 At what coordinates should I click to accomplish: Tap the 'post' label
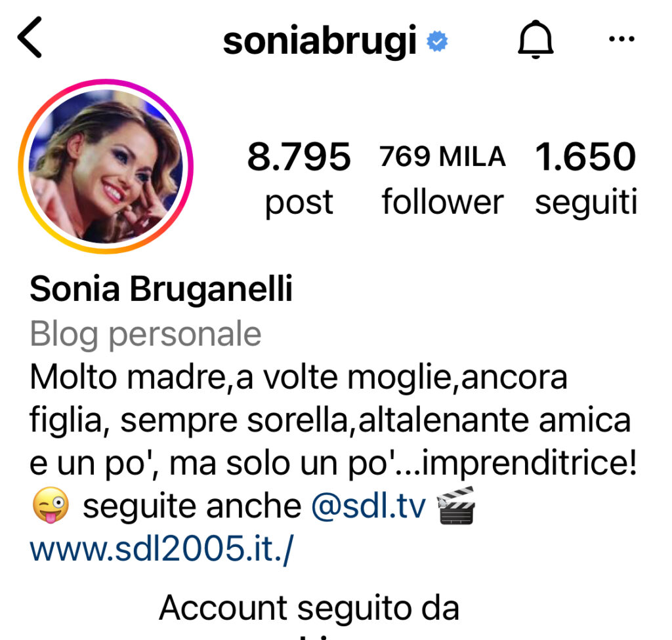[x=299, y=203]
